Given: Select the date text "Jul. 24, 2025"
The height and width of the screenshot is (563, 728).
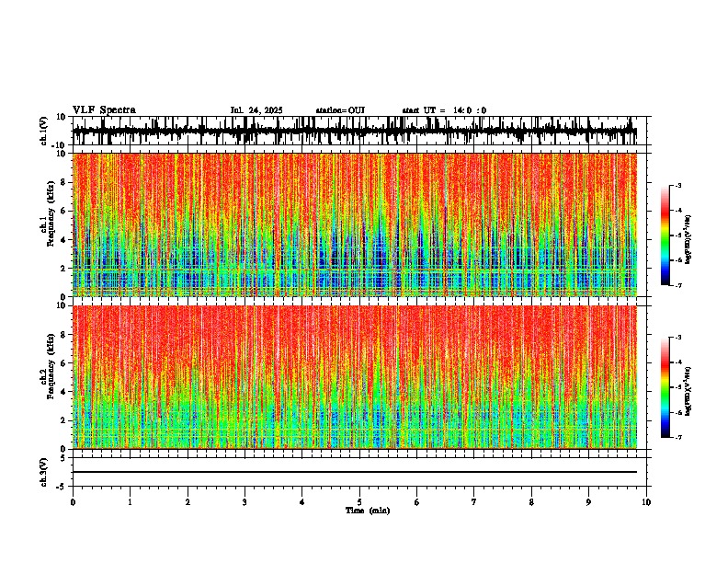Looking at the screenshot, I should (x=256, y=110).
